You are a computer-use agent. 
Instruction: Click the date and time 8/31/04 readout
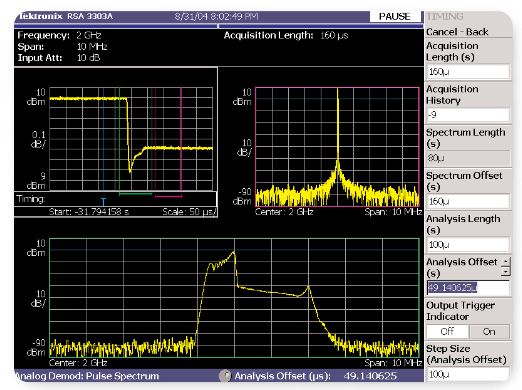tap(217, 16)
